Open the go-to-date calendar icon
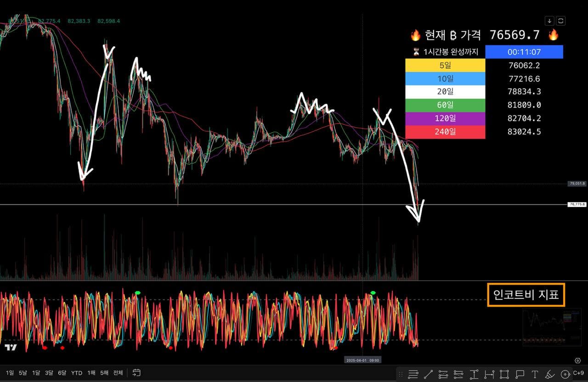The height and width of the screenshot is (382, 588). (136, 373)
